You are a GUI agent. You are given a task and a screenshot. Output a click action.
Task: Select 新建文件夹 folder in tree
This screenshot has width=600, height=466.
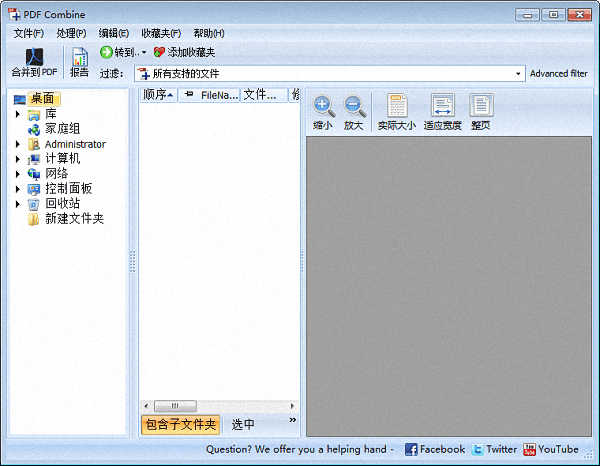coord(74,219)
